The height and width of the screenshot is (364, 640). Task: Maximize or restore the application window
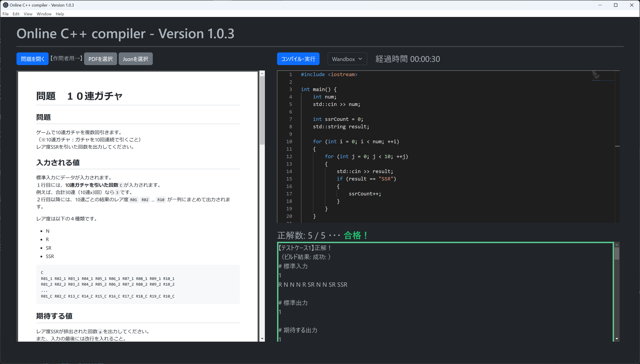616,5
